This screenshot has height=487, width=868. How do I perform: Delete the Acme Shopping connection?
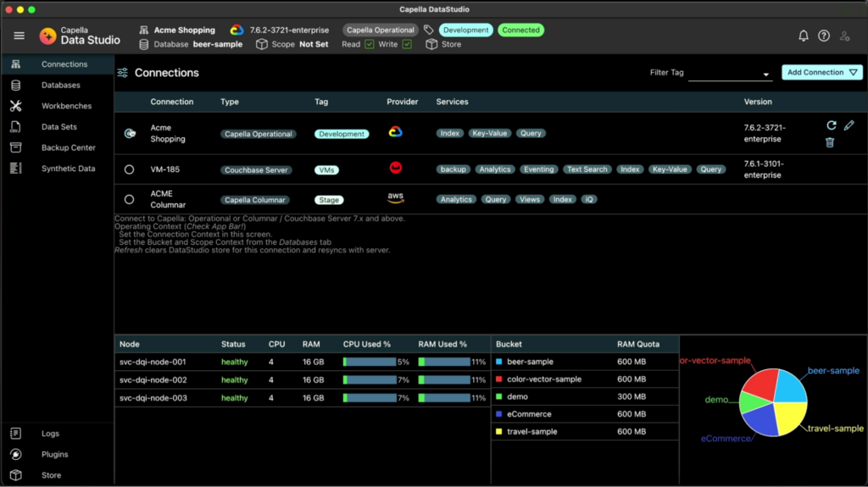pyautogui.click(x=830, y=143)
